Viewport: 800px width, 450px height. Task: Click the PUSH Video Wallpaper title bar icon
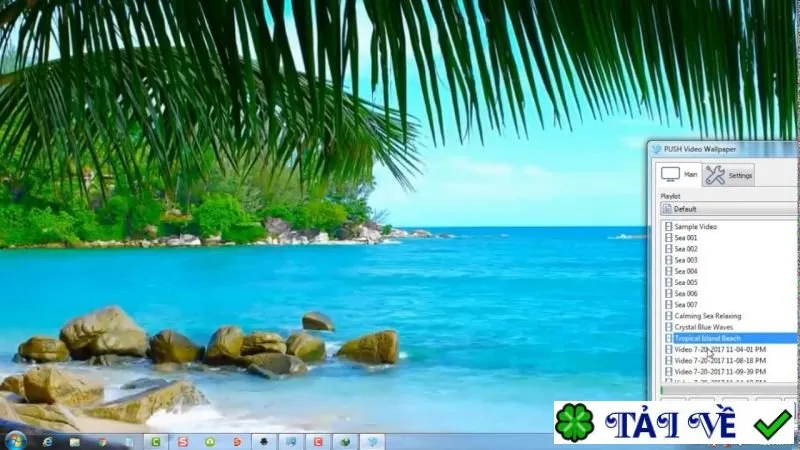point(657,149)
